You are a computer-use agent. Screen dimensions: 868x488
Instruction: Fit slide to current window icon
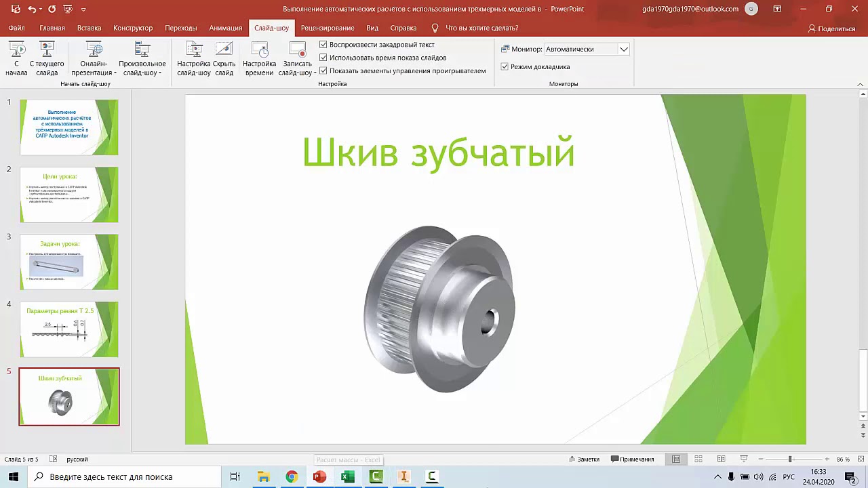pyautogui.click(x=860, y=459)
